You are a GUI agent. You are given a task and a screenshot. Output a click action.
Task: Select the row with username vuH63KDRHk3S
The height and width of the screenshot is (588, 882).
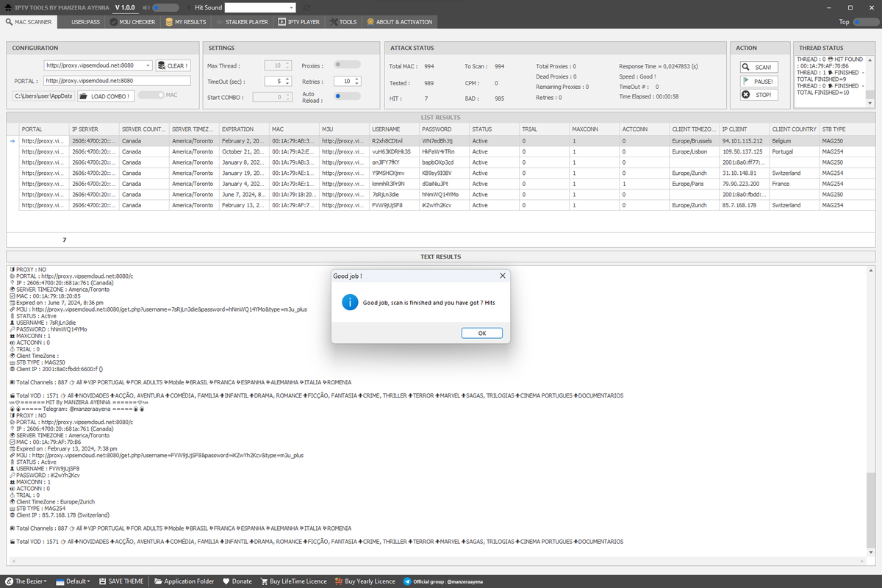[x=441, y=151]
